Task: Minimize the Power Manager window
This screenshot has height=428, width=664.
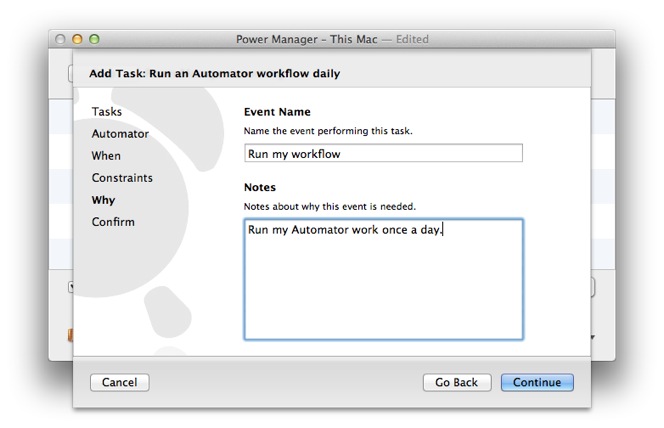Action: (x=77, y=39)
